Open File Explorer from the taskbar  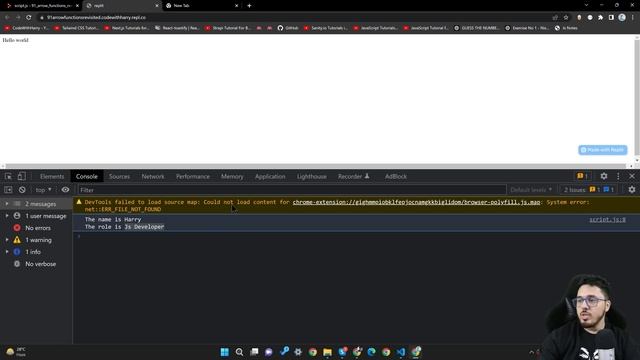tap(327, 352)
